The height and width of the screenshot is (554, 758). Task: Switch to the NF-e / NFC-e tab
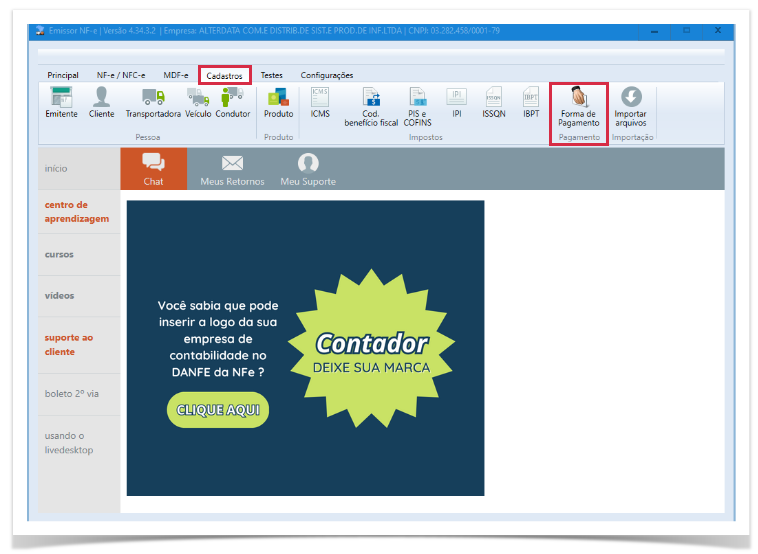pyautogui.click(x=121, y=75)
